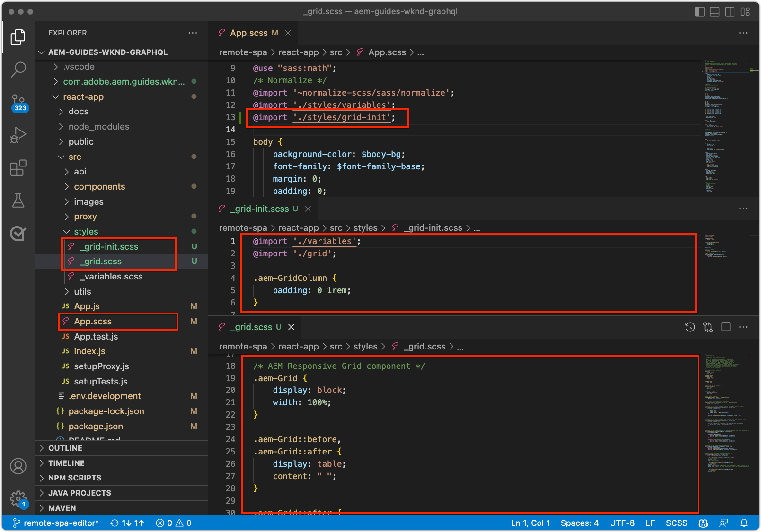Click the Manage gear icon

coord(18,498)
